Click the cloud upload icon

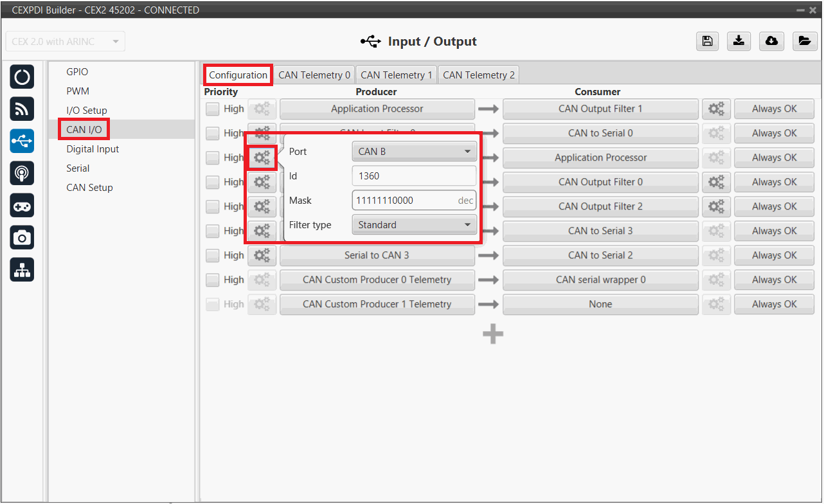[771, 41]
